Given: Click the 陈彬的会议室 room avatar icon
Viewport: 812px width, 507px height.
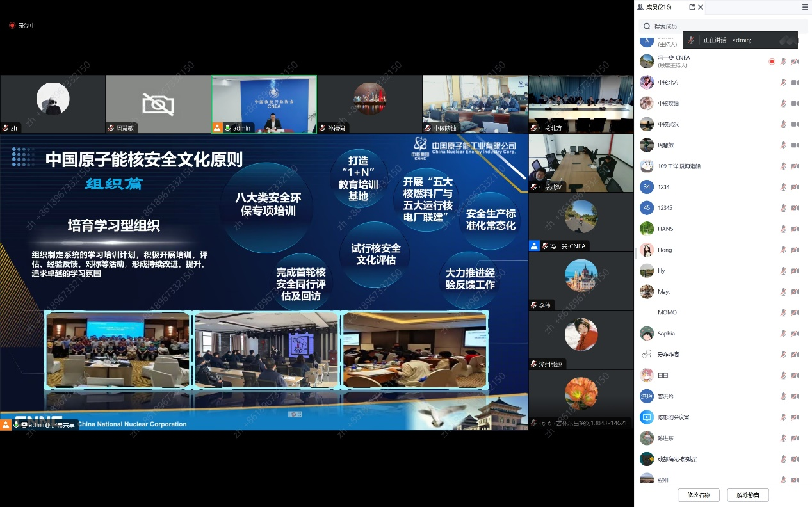Looking at the screenshot, I should (x=647, y=417).
